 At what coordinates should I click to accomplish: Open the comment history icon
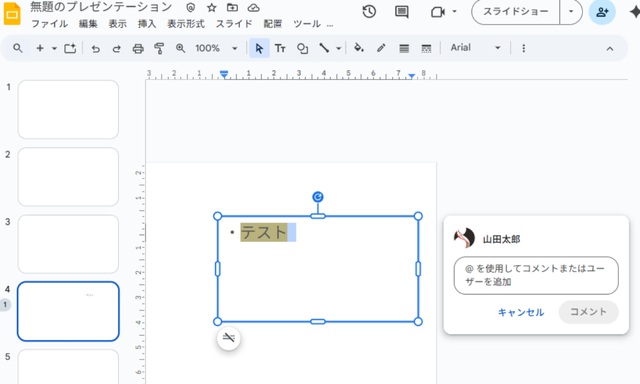tap(402, 12)
